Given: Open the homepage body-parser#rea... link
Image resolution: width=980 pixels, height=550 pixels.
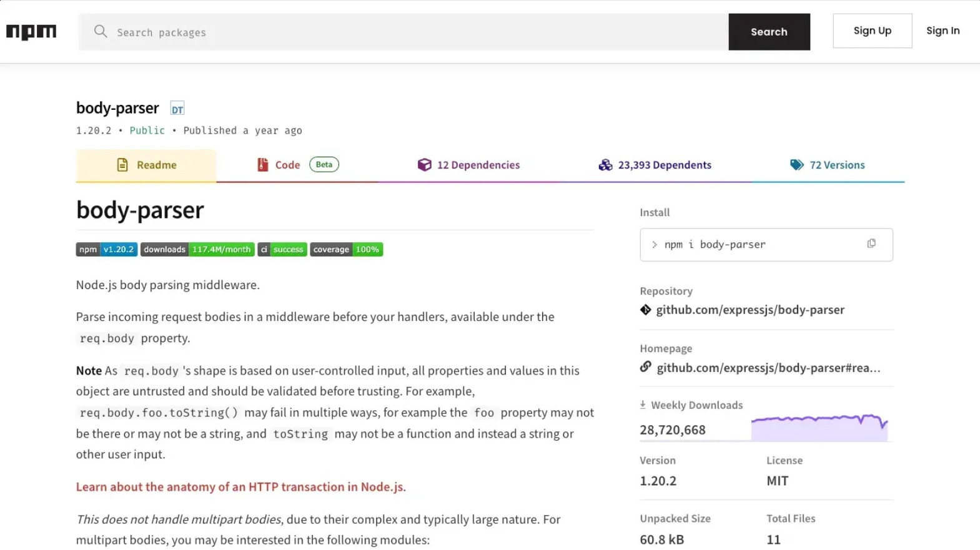Looking at the screenshot, I should click(768, 368).
